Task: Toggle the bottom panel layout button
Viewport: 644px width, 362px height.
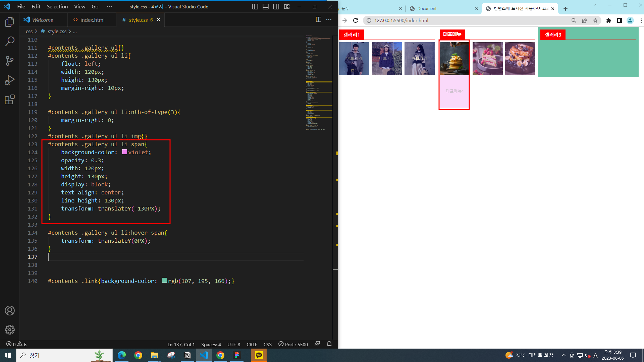Action: click(266, 7)
